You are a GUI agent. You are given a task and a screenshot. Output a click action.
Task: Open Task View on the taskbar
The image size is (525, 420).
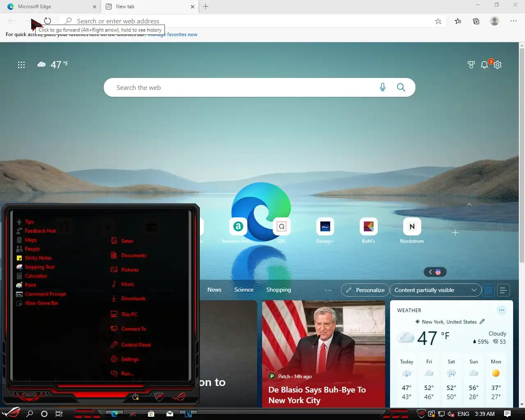tap(59, 413)
